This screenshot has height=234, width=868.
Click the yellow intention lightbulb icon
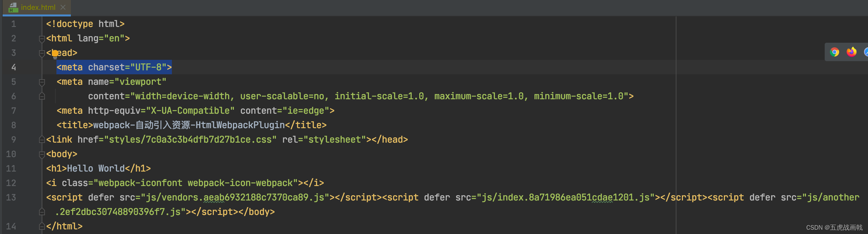point(55,54)
